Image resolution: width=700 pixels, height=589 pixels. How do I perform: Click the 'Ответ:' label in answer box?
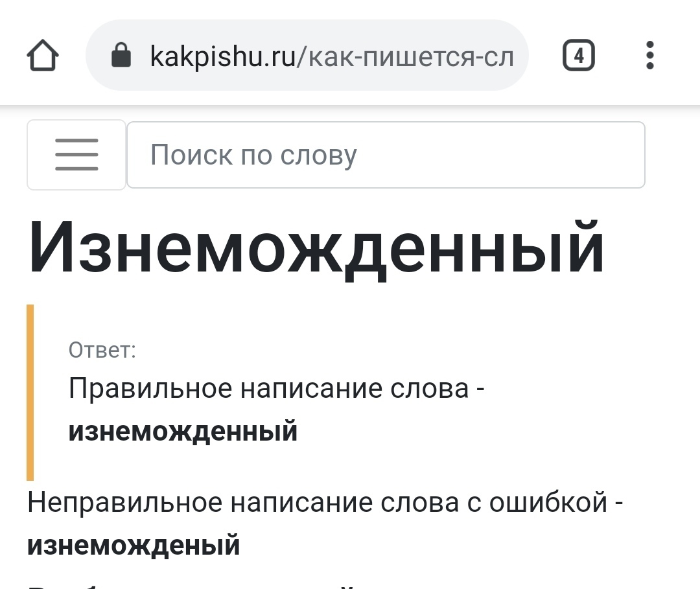click(x=102, y=350)
